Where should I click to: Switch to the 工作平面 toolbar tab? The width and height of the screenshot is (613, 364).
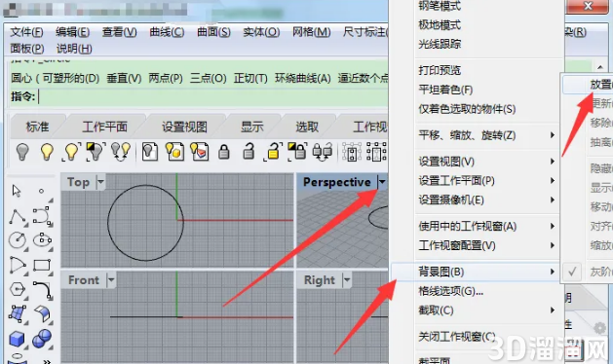(105, 127)
